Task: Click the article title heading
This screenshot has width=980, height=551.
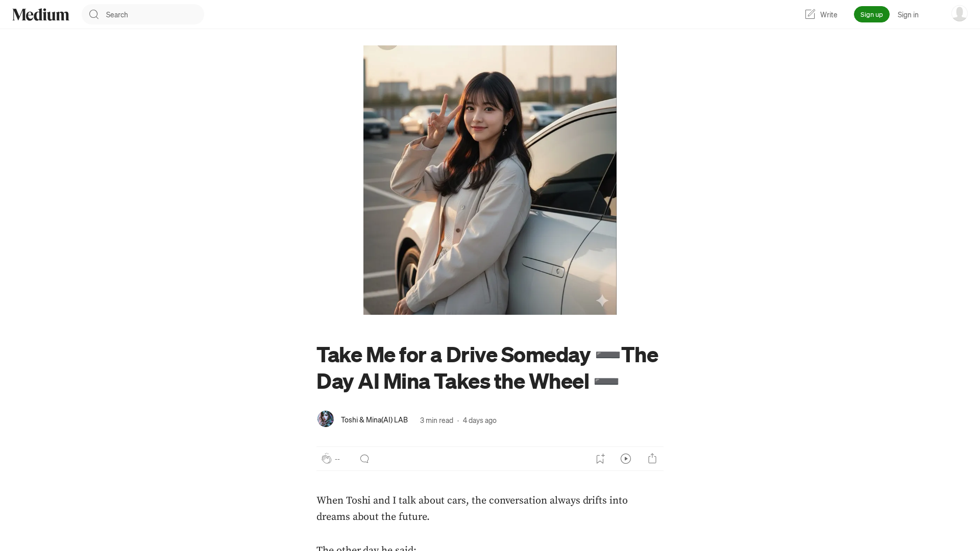Action: coord(487,368)
